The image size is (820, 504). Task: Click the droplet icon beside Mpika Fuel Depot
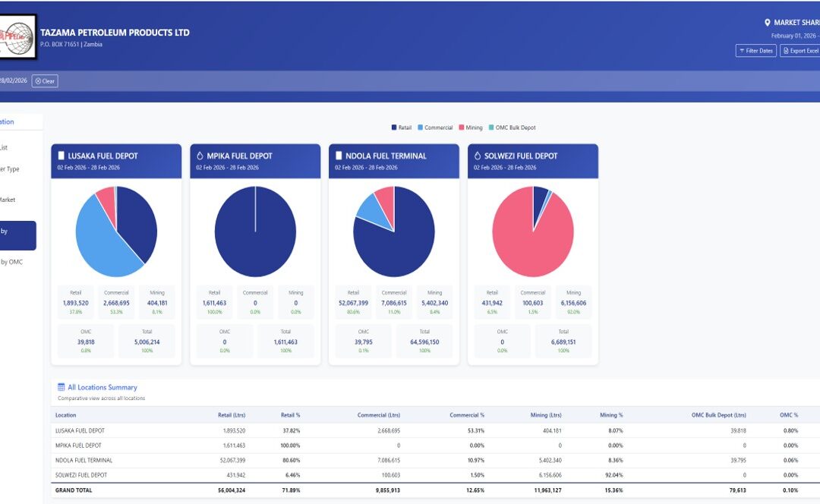pos(200,156)
